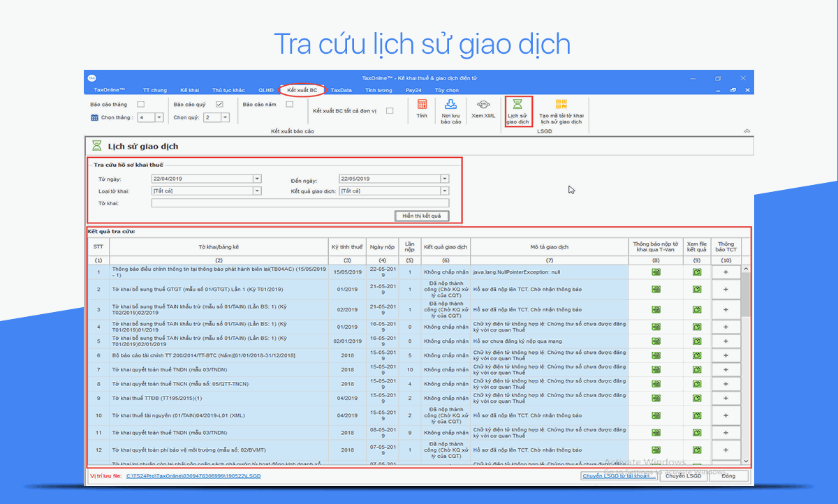This screenshot has height=504, width=838.
Task: View result file icon for row 2
Action: (x=697, y=289)
